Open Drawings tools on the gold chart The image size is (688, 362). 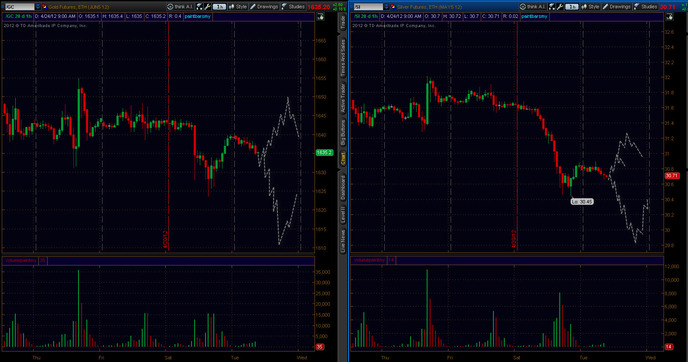(264, 7)
